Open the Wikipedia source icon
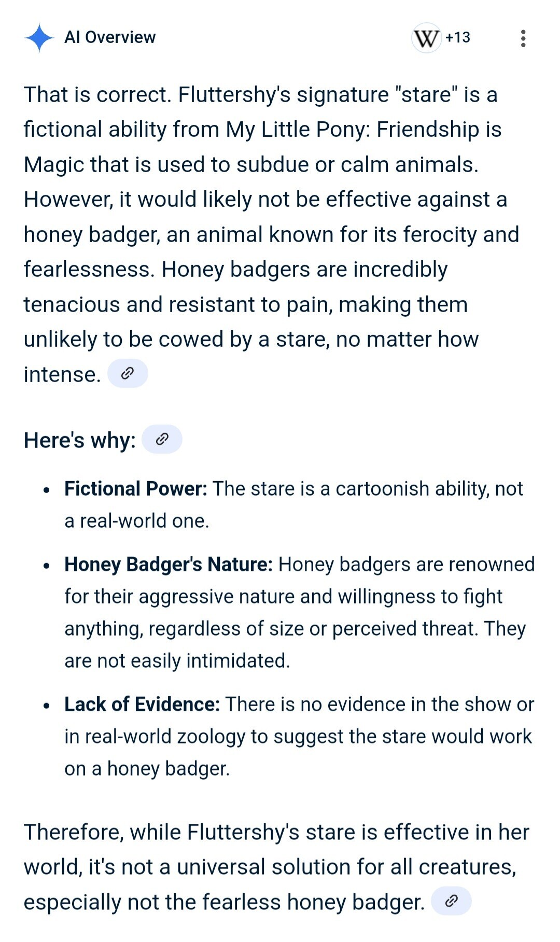The height and width of the screenshot is (942, 560). [426, 38]
